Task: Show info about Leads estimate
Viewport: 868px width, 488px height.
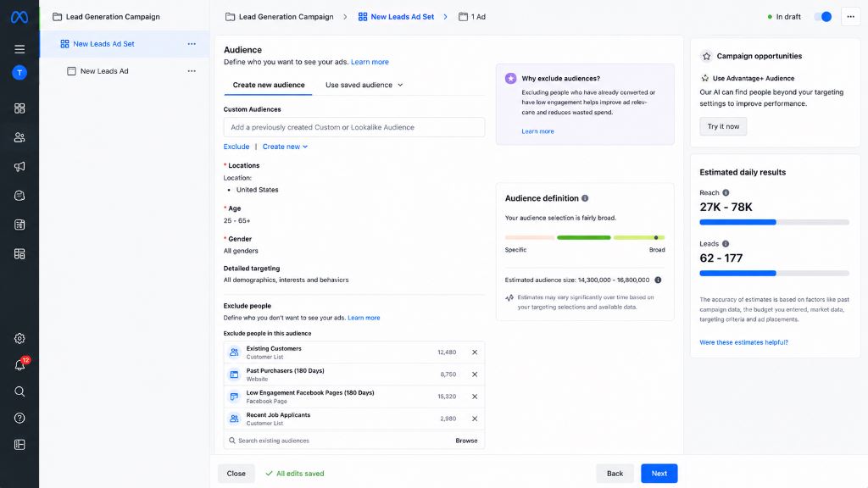Action: click(726, 243)
